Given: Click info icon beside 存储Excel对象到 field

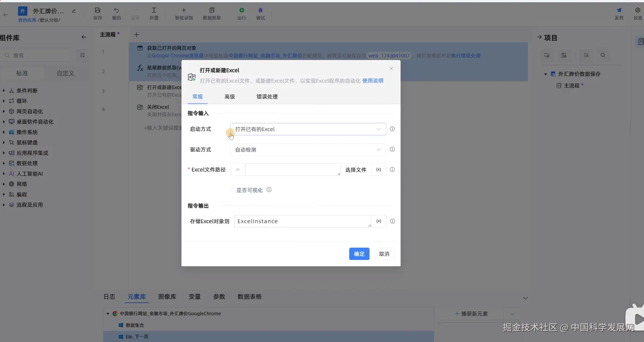Looking at the screenshot, I should (392, 221).
